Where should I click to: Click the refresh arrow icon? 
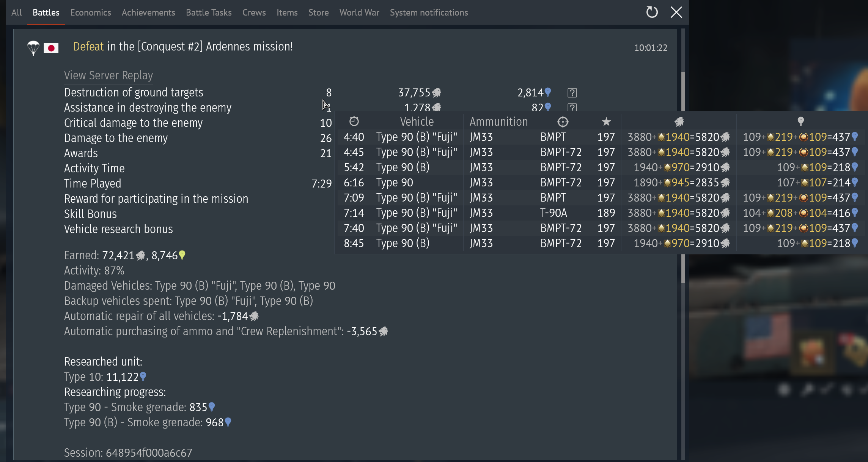(652, 12)
